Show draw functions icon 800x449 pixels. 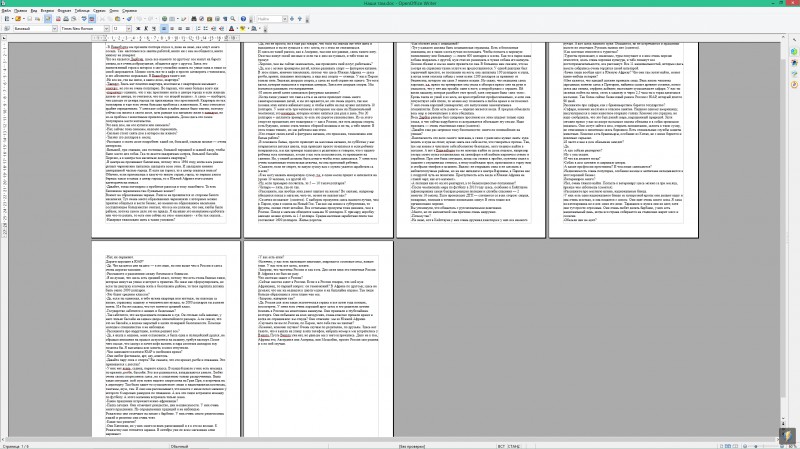click(184, 19)
